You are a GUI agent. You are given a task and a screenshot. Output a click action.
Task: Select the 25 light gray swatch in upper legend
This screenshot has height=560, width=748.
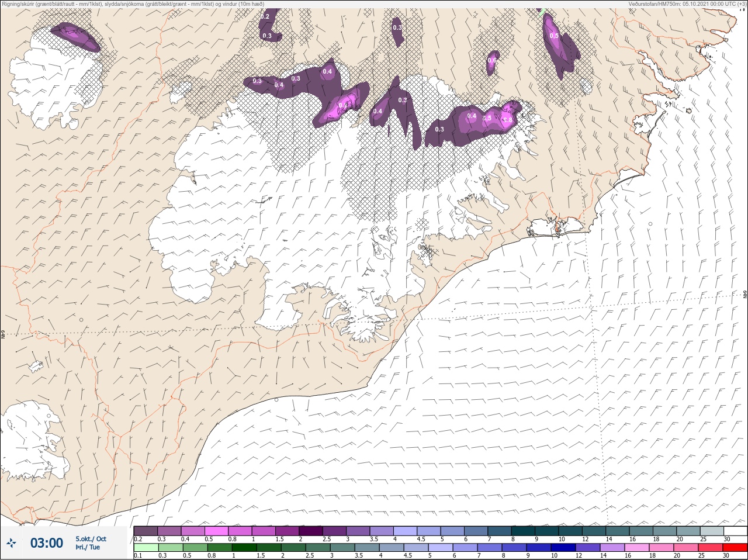pos(712,531)
